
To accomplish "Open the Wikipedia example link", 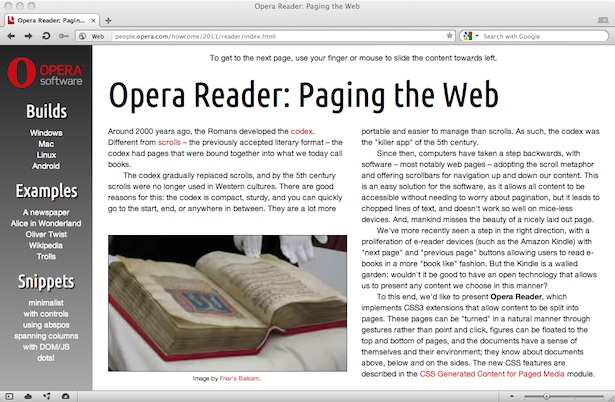I will coord(46,245).
